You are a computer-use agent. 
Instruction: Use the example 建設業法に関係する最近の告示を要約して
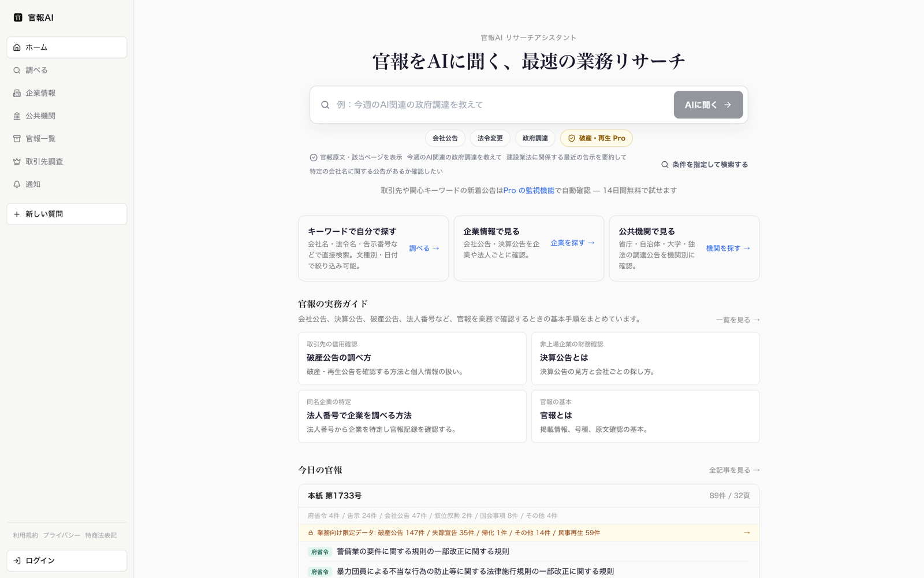click(567, 157)
